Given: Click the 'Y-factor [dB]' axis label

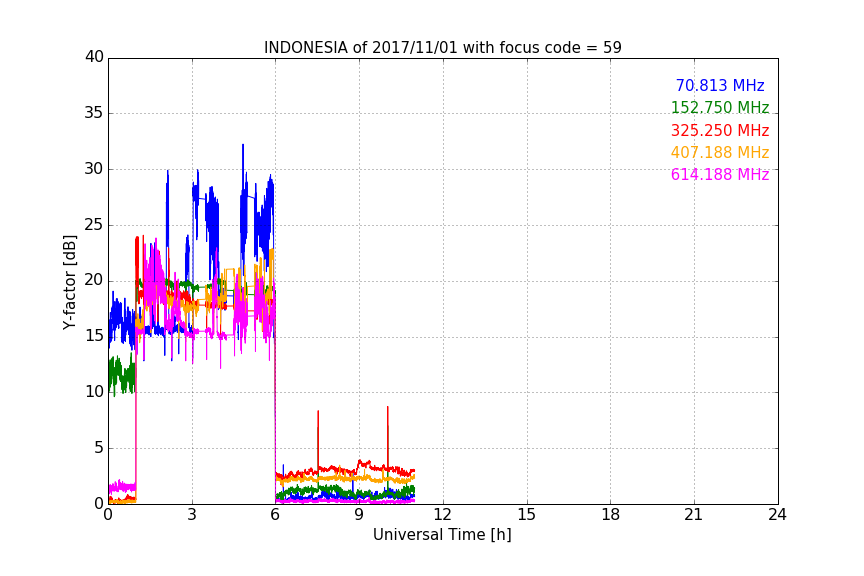Looking at the screenshot, I should coord(69,283).
